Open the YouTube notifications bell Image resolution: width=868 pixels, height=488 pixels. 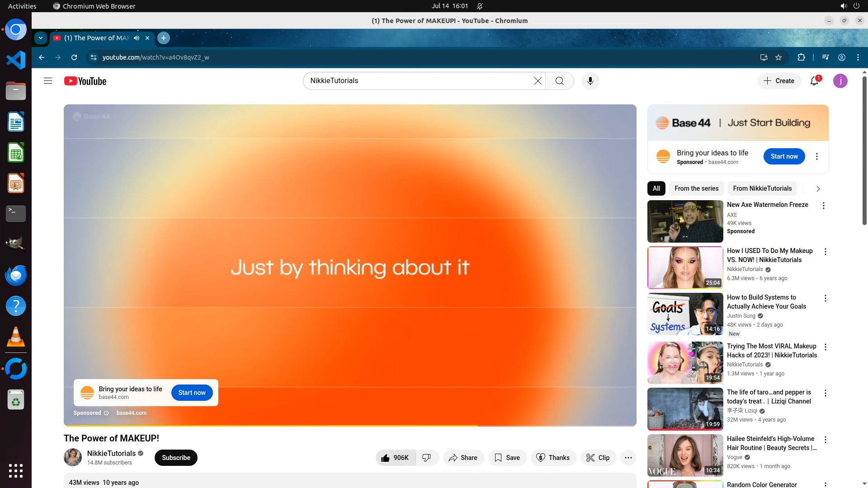coord(814,81)
